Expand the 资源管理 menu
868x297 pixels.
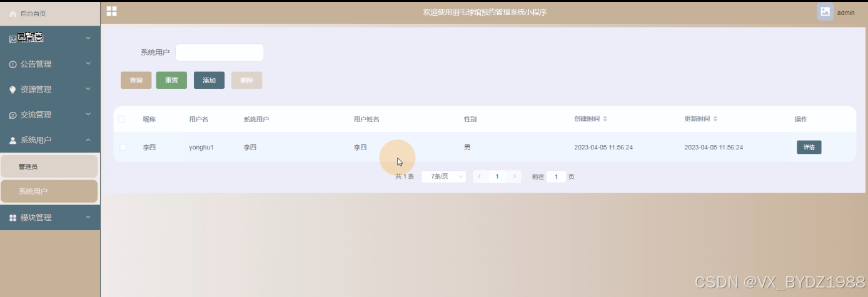pos(50,89)
